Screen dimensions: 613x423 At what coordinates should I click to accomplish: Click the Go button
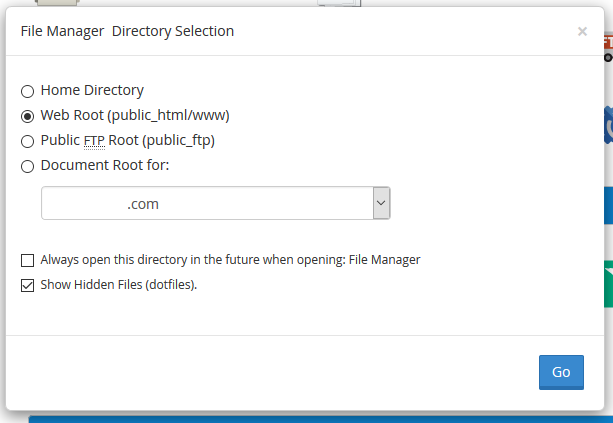(561, 372)
